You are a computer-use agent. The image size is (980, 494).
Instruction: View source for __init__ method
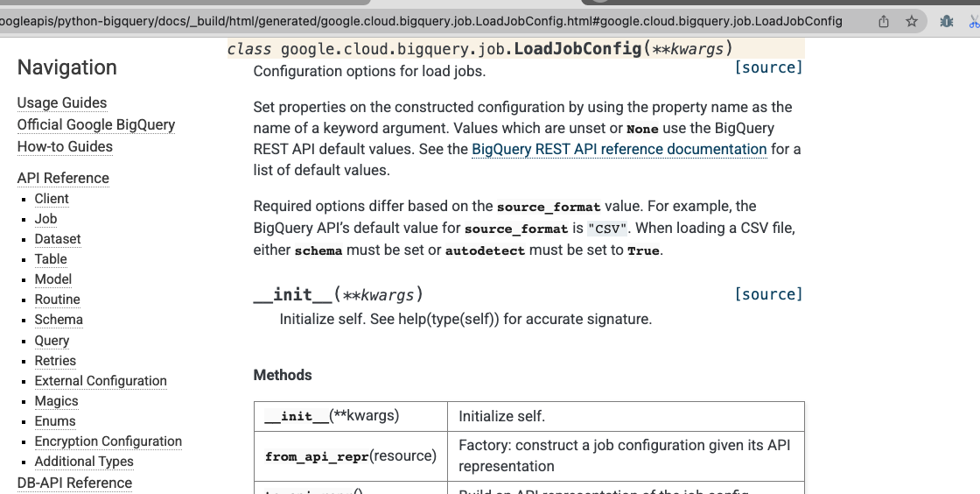[768, 294]
